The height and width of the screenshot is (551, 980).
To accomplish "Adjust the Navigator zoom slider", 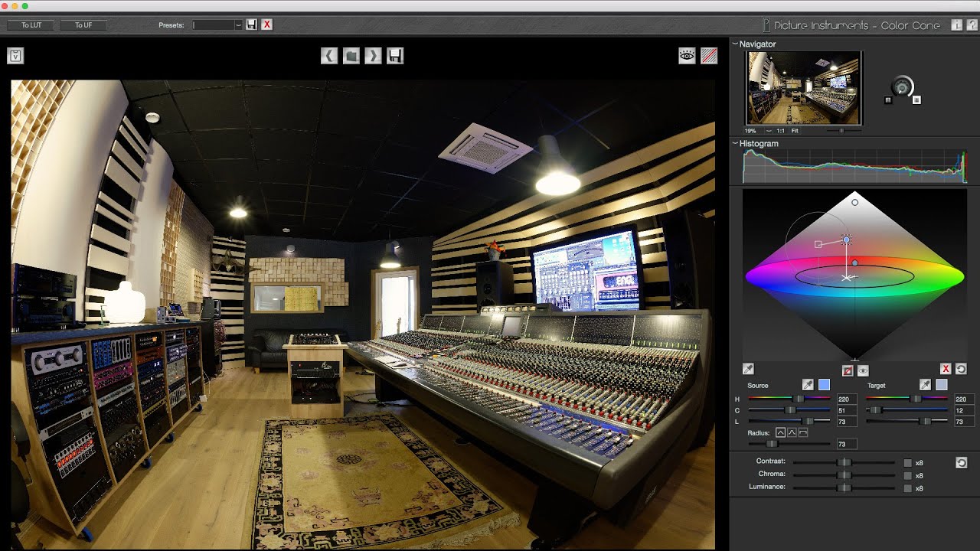I will [x=844, y=131].
